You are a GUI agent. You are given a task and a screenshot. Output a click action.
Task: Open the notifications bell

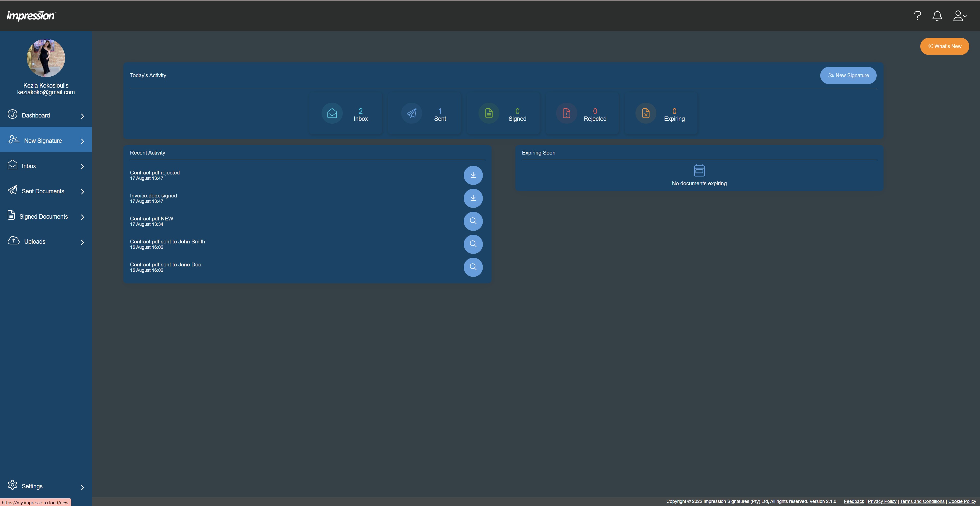click(937, 16)
